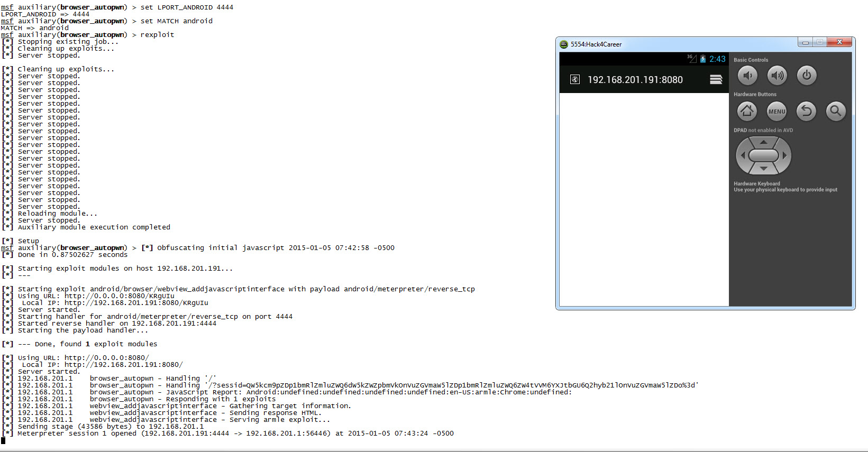The height and width of the screenshot is (452, 868).
Task: Maximize the 5554:Hack4Career emulator window
Action: click(x=819, y=42)
